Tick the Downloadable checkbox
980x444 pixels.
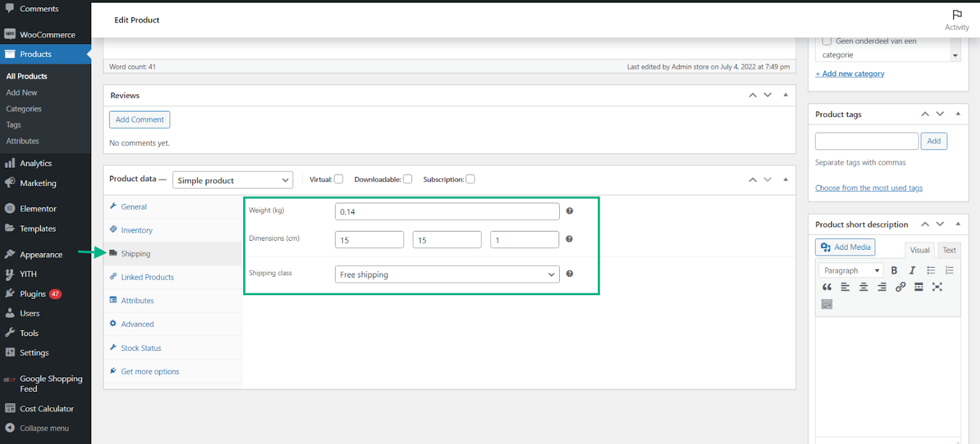(408, 179)
